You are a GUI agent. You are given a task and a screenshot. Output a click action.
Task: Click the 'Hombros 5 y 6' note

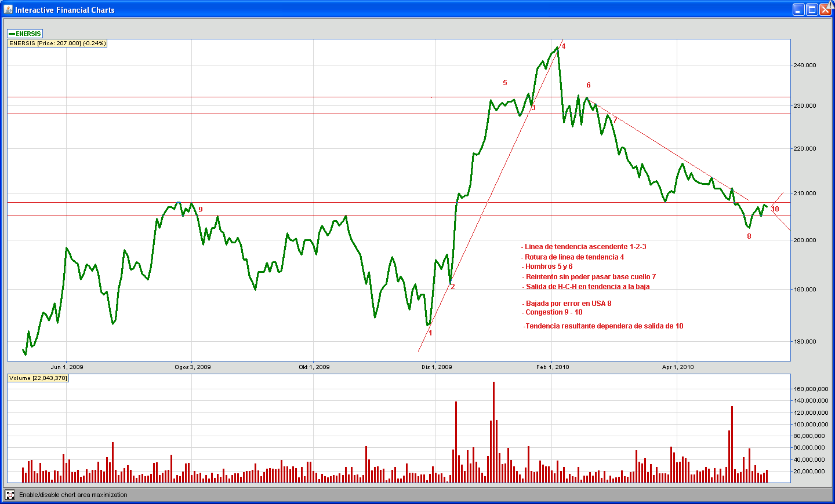coord(547,266)
